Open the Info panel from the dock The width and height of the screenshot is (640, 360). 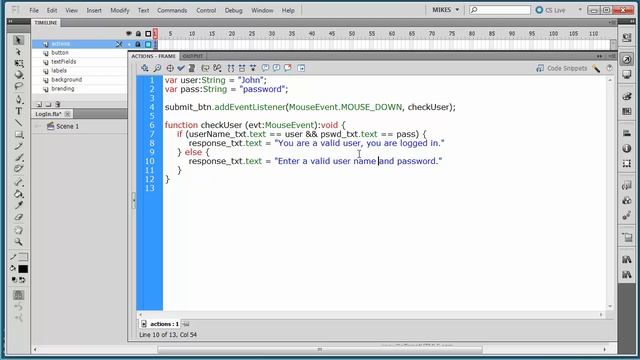[x=627, y=149]
